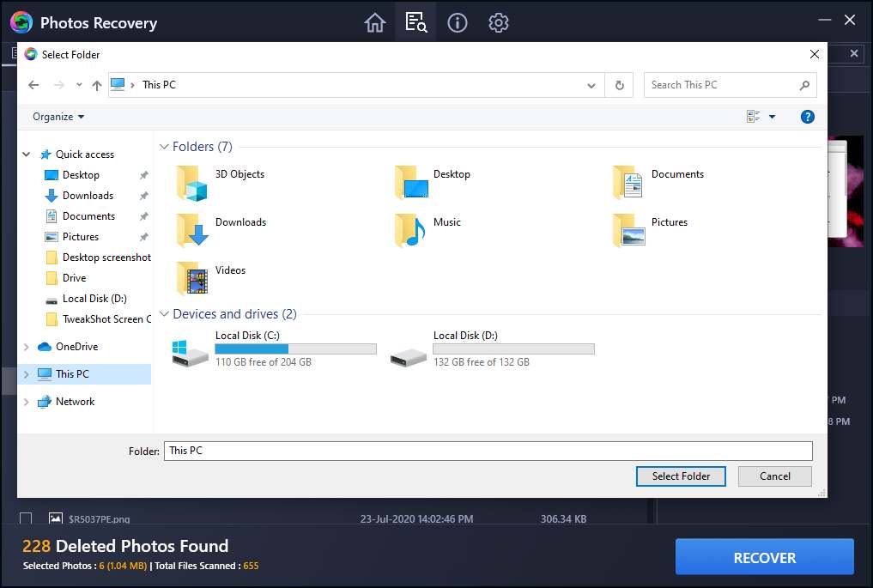Refresh the This PC location
873x588 pixels.
[x=619, y=85]
